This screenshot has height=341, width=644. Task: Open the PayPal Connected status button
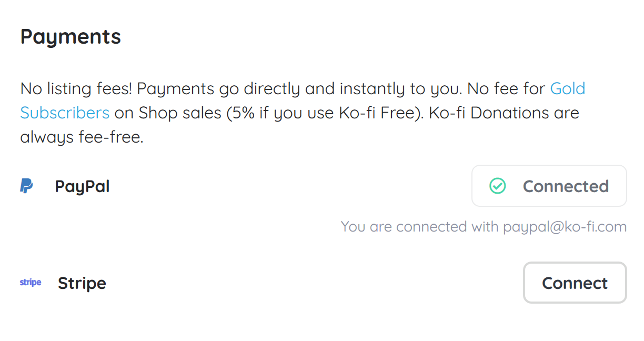(549, 186)
